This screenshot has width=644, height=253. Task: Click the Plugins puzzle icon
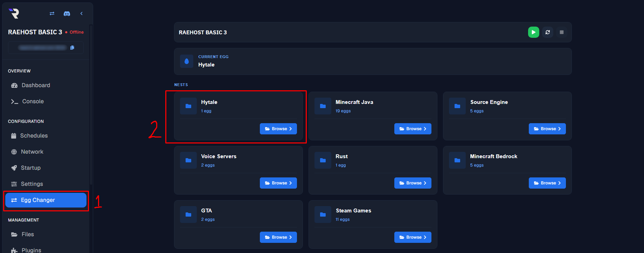coord(14,250)
